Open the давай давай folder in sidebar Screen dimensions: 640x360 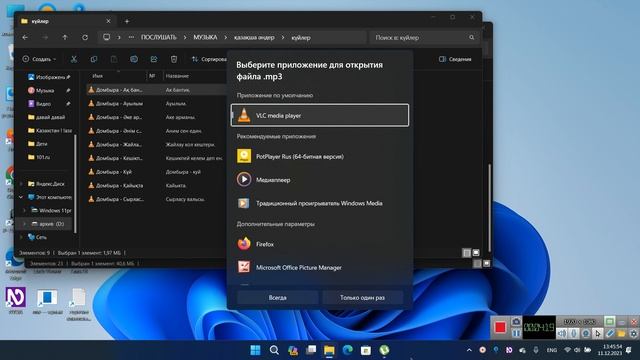coord(46,117)
